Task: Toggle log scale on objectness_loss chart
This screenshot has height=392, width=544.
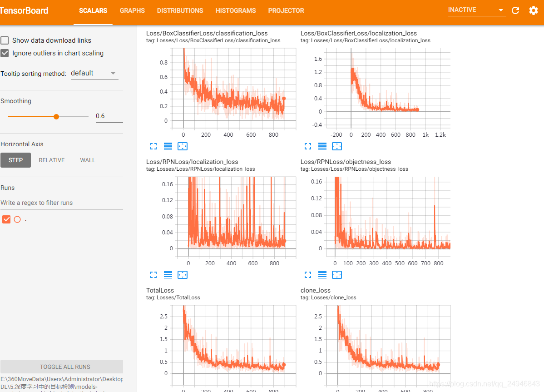Action: [x=322, y=275]
